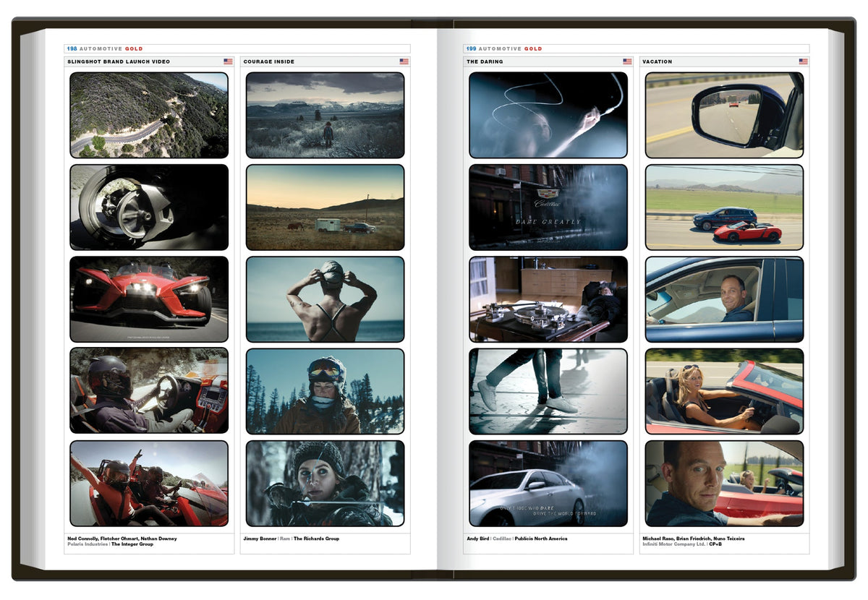Open the turntable with man on sofa image
Screen dimensions: 868x600
pos(548,299)
